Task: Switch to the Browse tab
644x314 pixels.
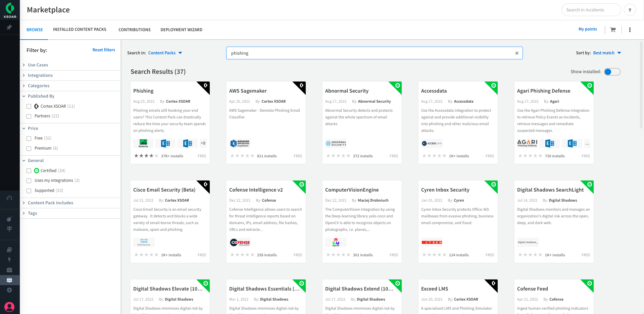Action: (x=35, y=30)
